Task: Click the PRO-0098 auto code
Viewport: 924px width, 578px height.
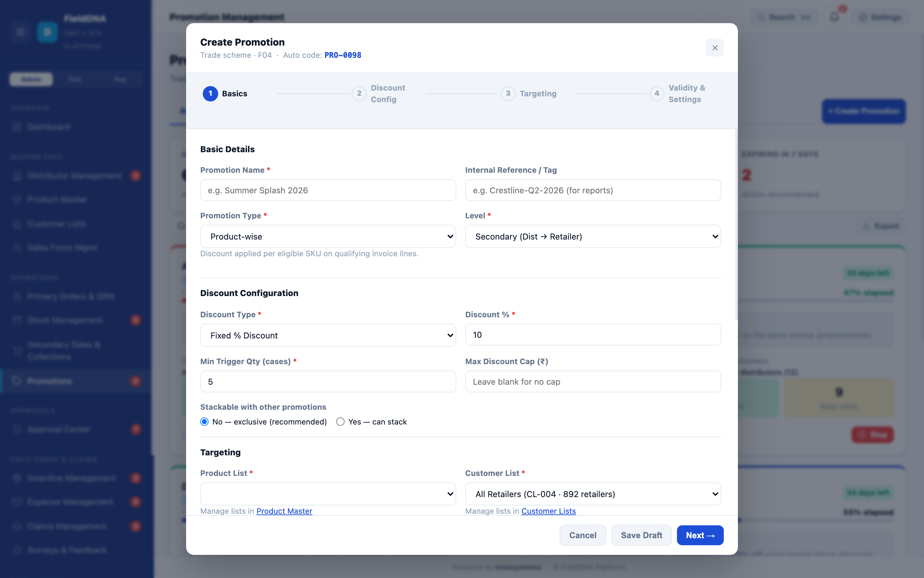Action: (343, 55)
